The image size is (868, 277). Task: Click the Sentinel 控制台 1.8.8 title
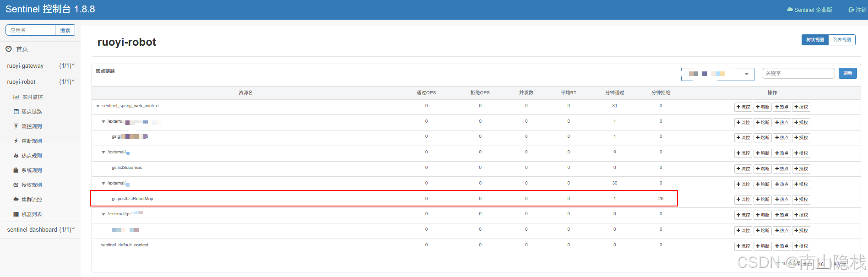pyautogui.click(x=50, y=9)
